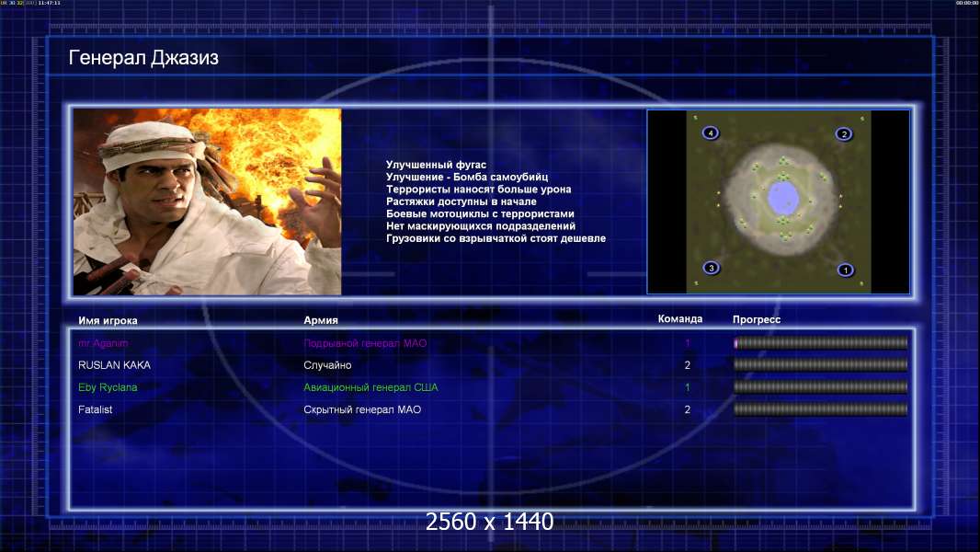Click the general's portrait image

tap(208, 201)
